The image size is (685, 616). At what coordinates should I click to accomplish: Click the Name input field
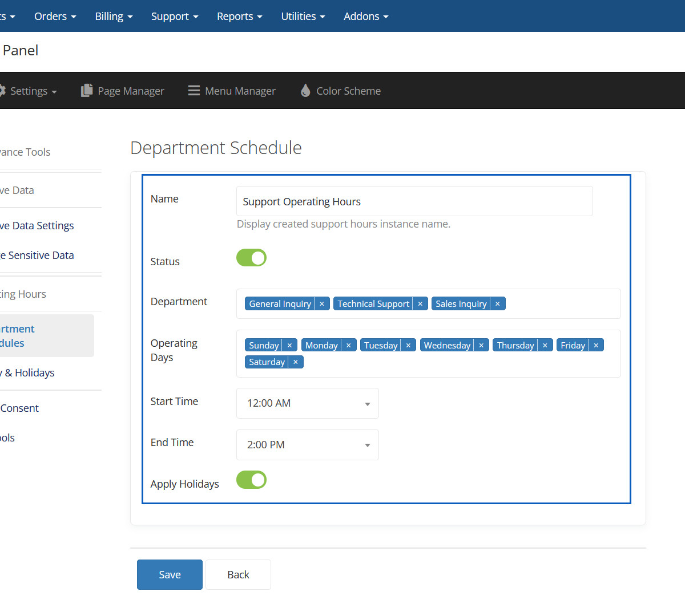[x=414, y=201]
